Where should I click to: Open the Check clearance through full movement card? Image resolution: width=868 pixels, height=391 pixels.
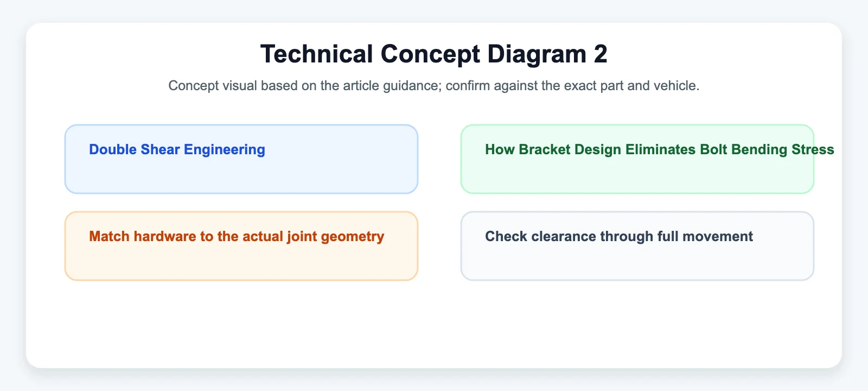(637, 246)
